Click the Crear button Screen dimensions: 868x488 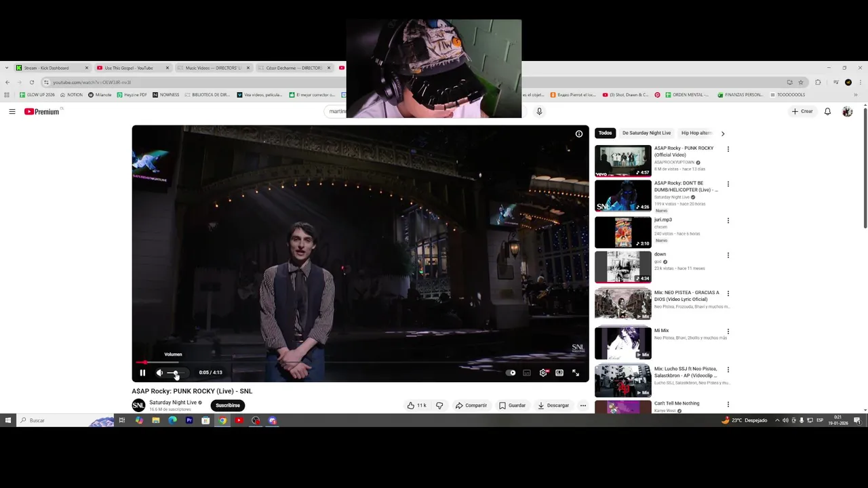802,111
